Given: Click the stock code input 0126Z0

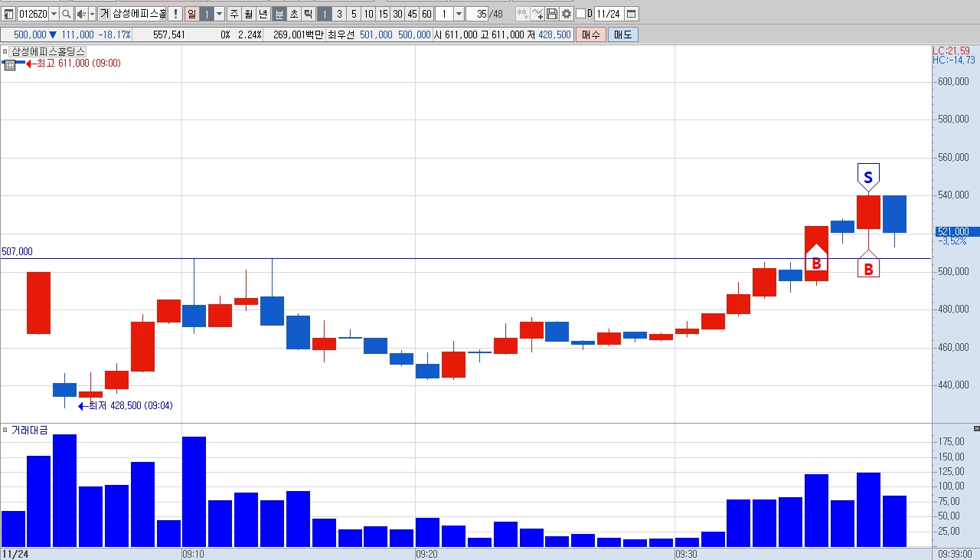Looking at the screenshot, I should (x=33, y=14).
